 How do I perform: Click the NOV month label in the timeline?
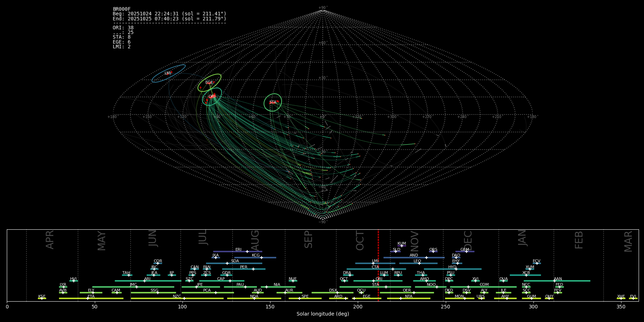point(415,241)
